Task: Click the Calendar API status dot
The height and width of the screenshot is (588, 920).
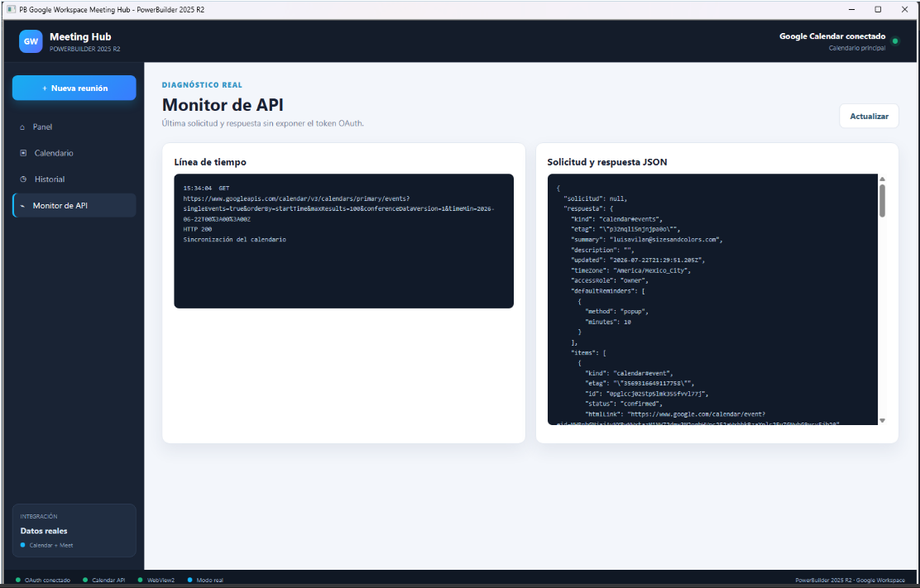Action: (86, 580)
